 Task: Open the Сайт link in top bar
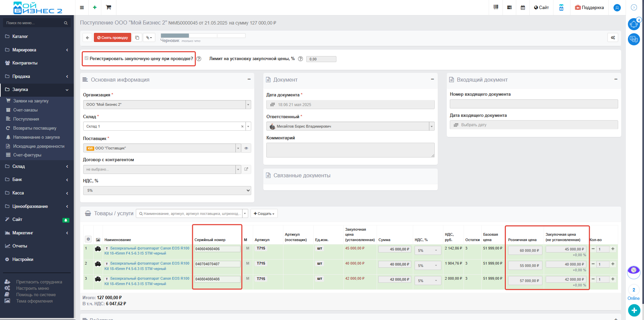pyautogui.click(x=541, y=7)
